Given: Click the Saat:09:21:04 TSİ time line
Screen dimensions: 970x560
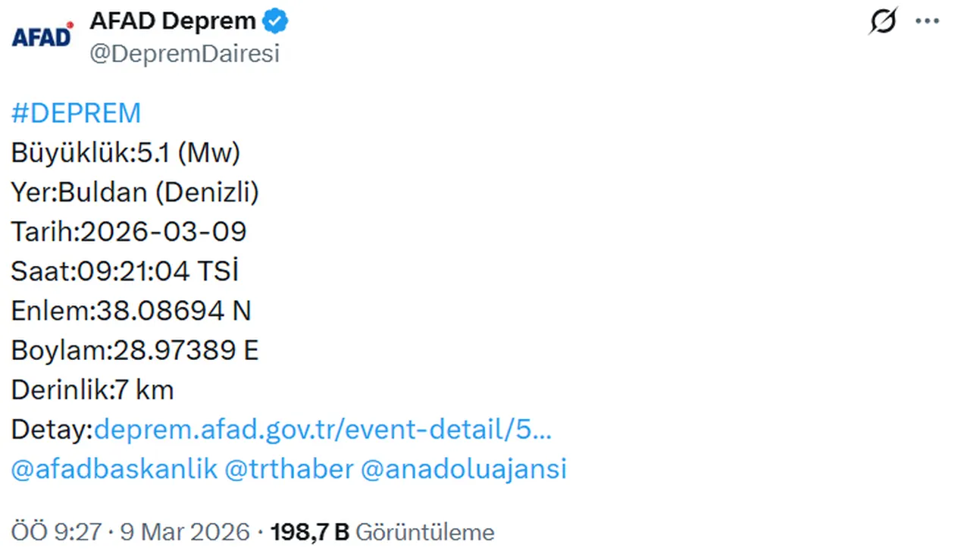Looking at the screenshot, I should pyautogui.click(x=125, y=271).
